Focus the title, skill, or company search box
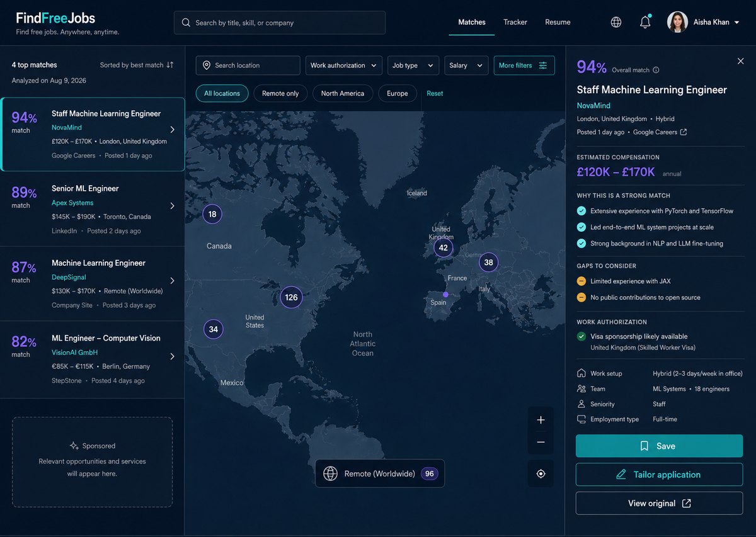The width and height of the screenshot is (756, 537). click(x=280, y=23)
